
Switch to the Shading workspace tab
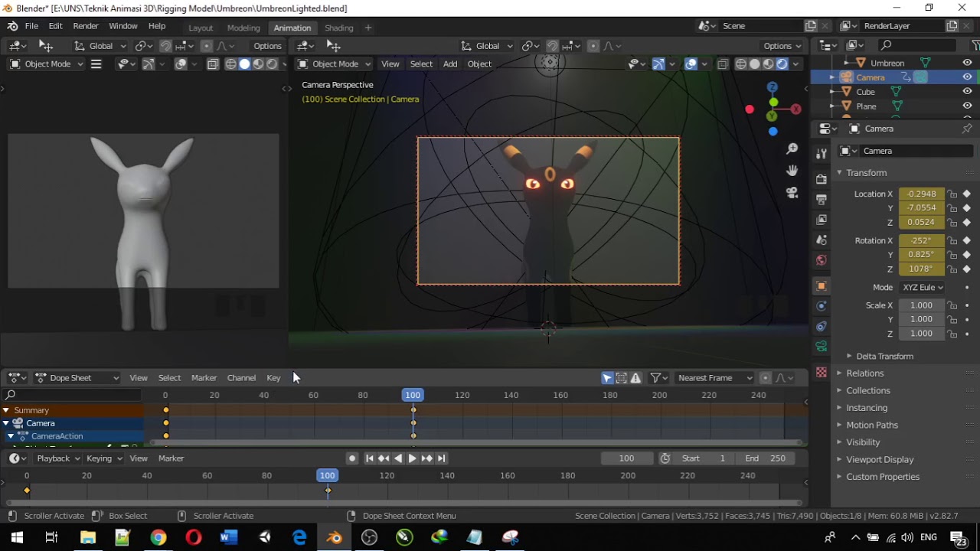[339, 28]
